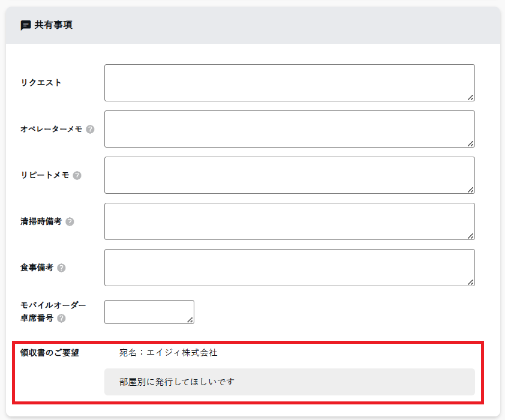The image size is (505, 420).
Task: Click the 領収書のご要望 label
Action: click(50, 353)
